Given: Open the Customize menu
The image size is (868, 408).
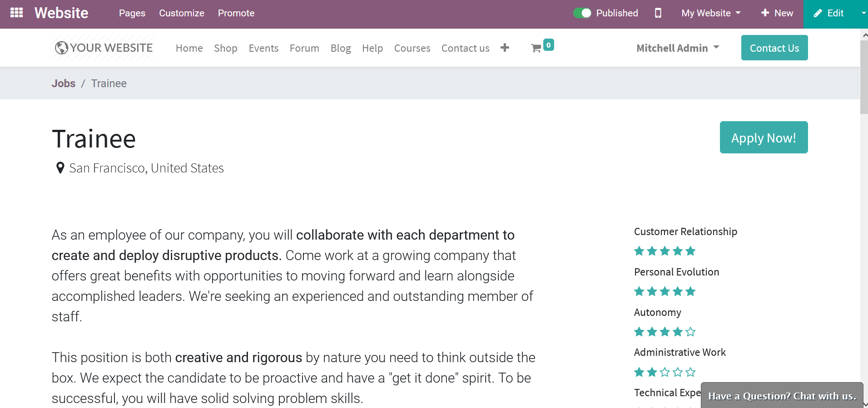Looking at the screenshot, I should 182,13.
